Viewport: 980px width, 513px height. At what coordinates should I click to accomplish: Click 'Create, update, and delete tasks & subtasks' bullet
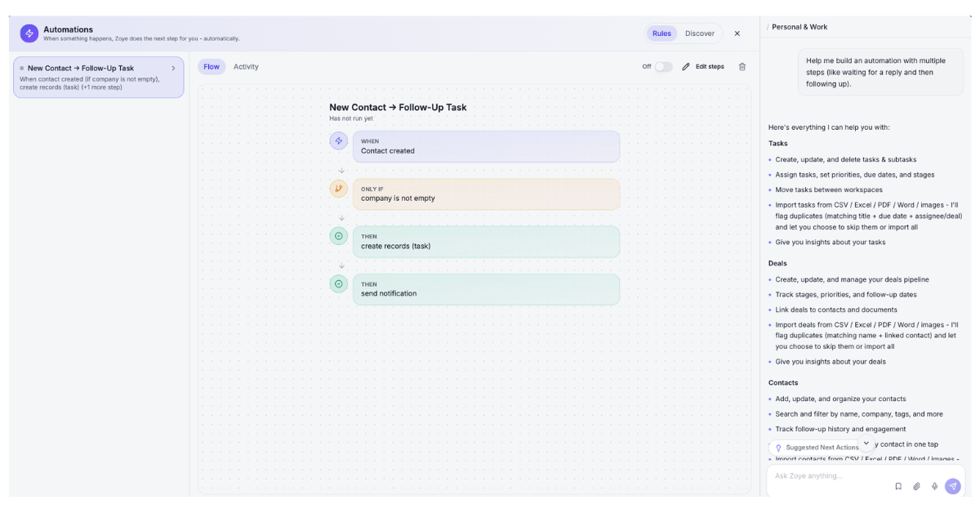tap(846, 159)
